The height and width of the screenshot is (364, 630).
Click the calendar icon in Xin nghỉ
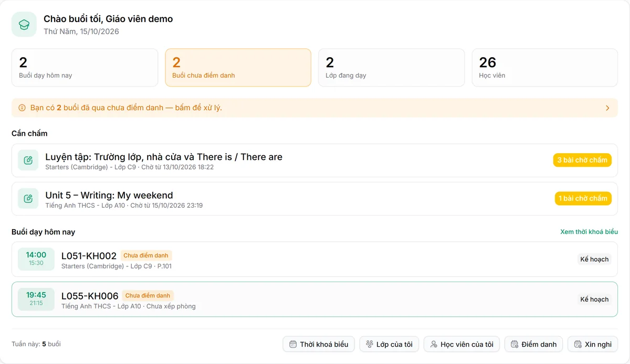tap(578, 345)
